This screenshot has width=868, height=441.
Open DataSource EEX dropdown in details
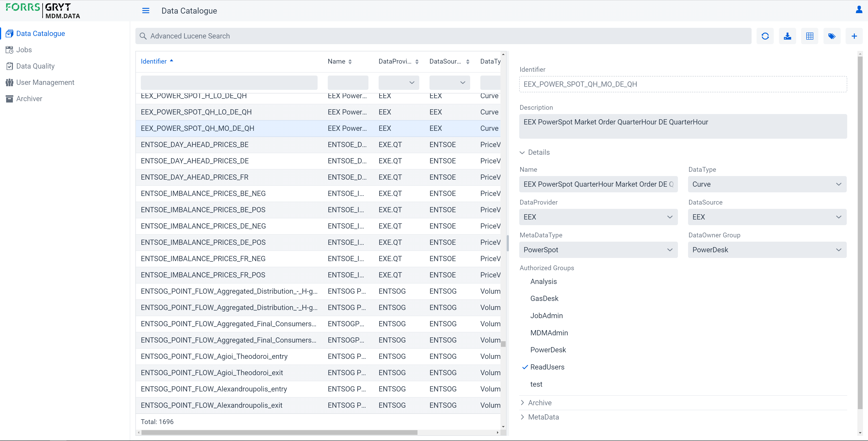pos(767,217)
